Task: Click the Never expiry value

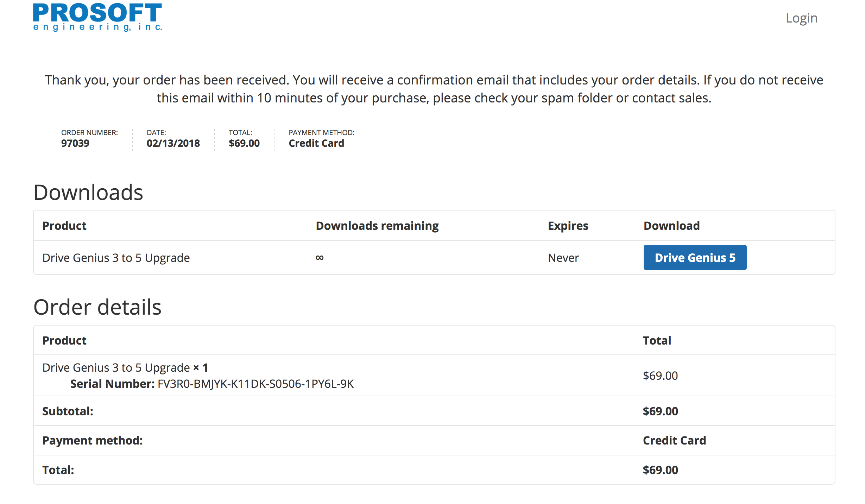Action: pyautogui.click(x=563, y=258)
